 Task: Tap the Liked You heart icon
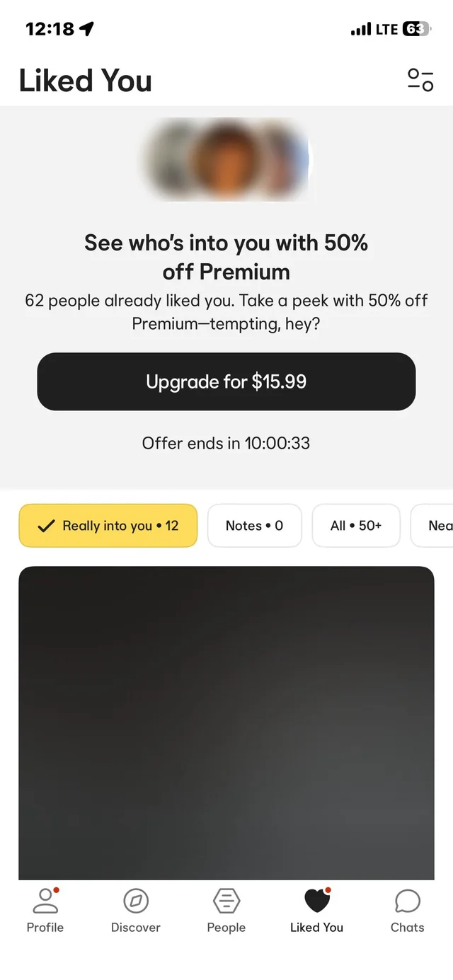coord(317,900)
